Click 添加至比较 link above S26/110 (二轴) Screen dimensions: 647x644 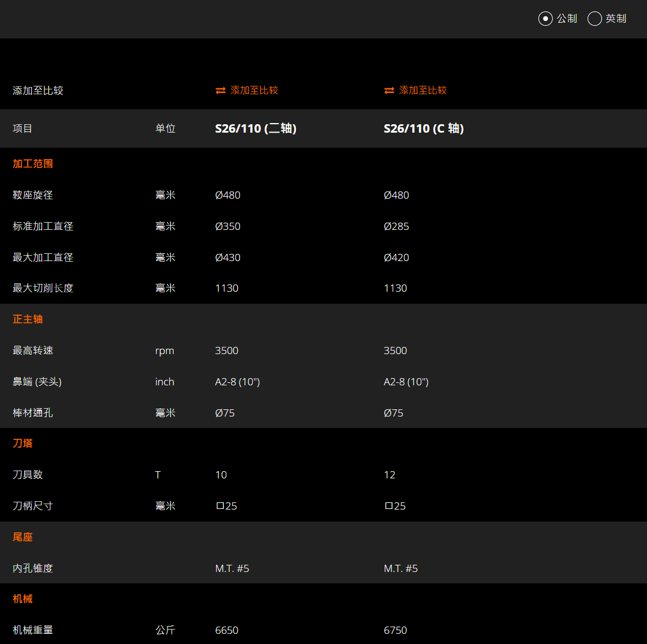(254, 91)
